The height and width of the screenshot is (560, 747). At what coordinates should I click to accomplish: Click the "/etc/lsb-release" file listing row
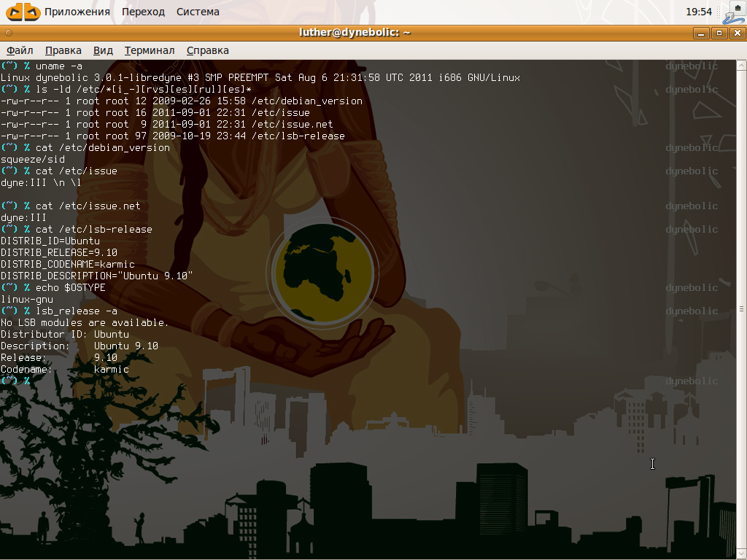[x=172, y=136]
